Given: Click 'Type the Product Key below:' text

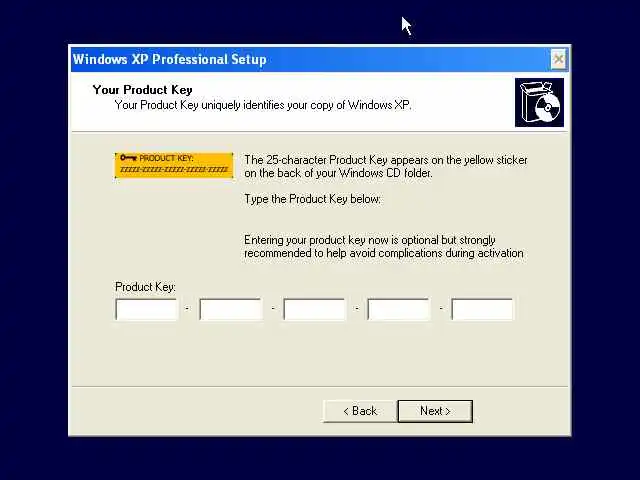Looking at the screenshot, I should [x=312, y=199].
